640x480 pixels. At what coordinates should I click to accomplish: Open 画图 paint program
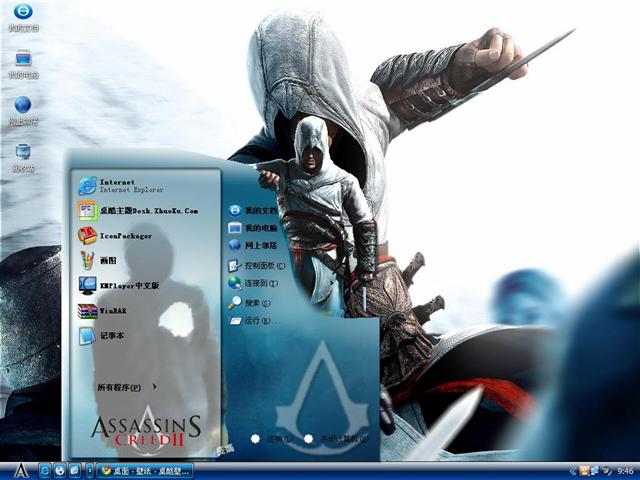click(x=98, y=260)
